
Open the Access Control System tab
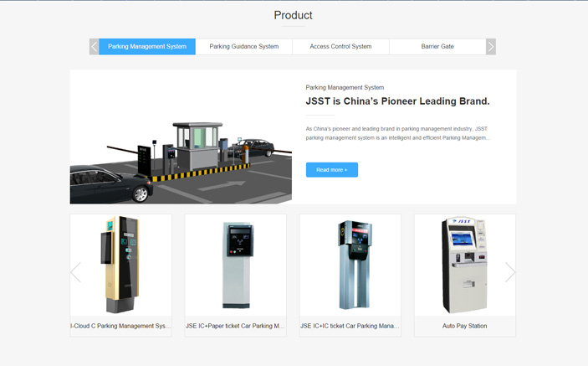click(x=340, y=47)
